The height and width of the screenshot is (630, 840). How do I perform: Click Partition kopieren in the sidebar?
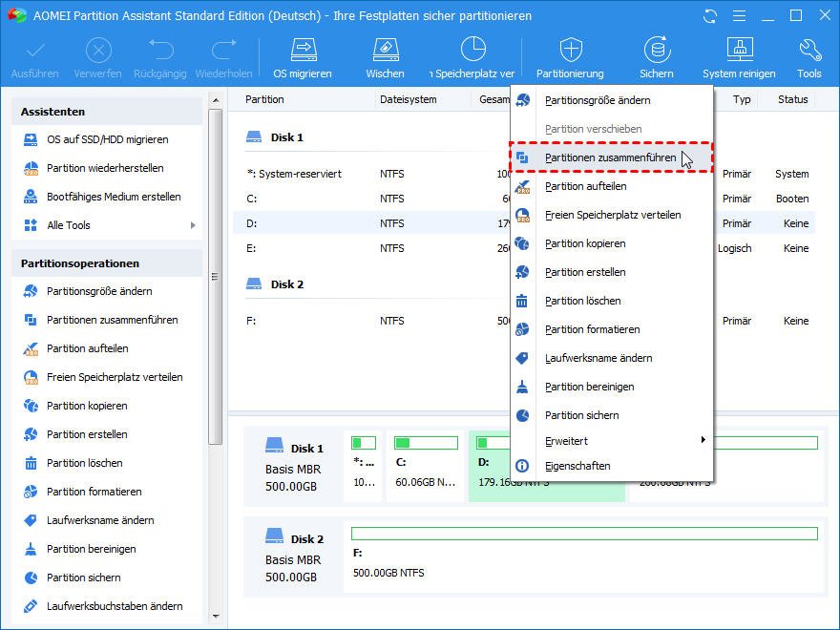point(87,406)
